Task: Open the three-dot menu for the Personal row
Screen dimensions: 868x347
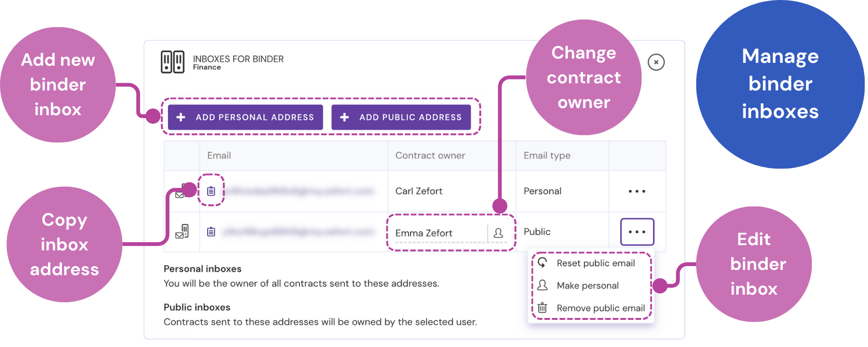Action: click(637, 191)
